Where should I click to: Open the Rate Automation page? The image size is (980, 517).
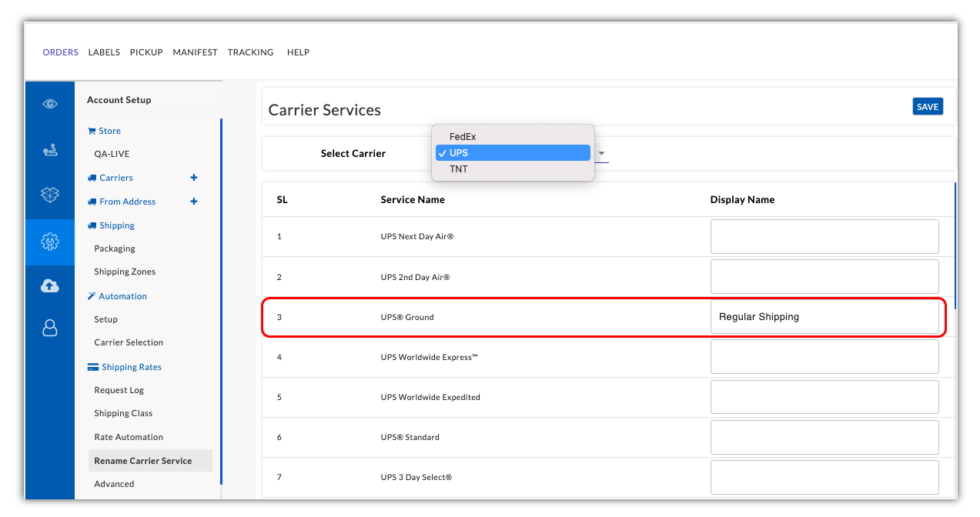point(129,437)
